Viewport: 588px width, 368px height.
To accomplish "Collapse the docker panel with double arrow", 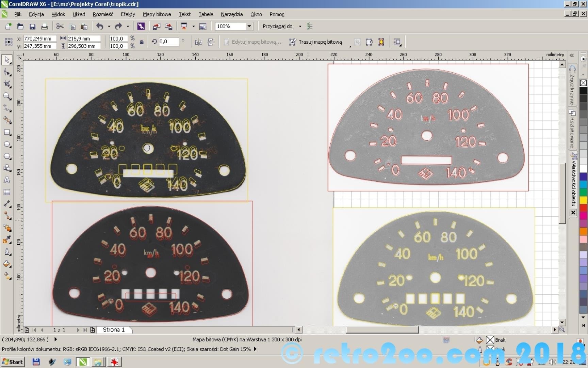I will point(572,55).
